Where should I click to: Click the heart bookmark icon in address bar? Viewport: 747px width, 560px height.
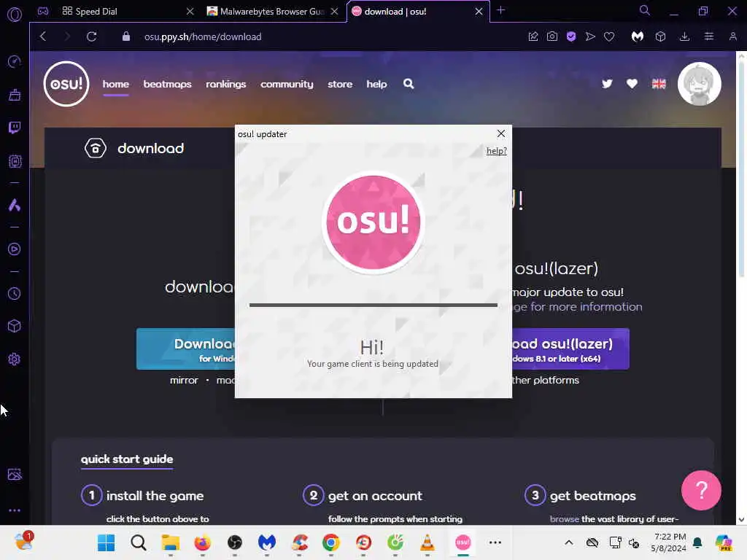click(x=609, y=36)
